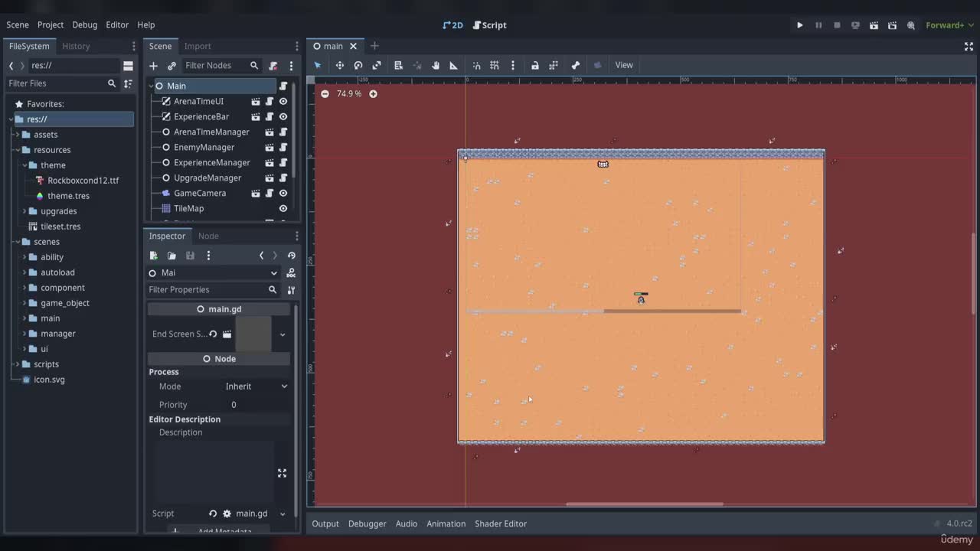This screenshot has height=551, width=980.
Task: Choose the Rotate Mode tool
Action: point(358,65)
